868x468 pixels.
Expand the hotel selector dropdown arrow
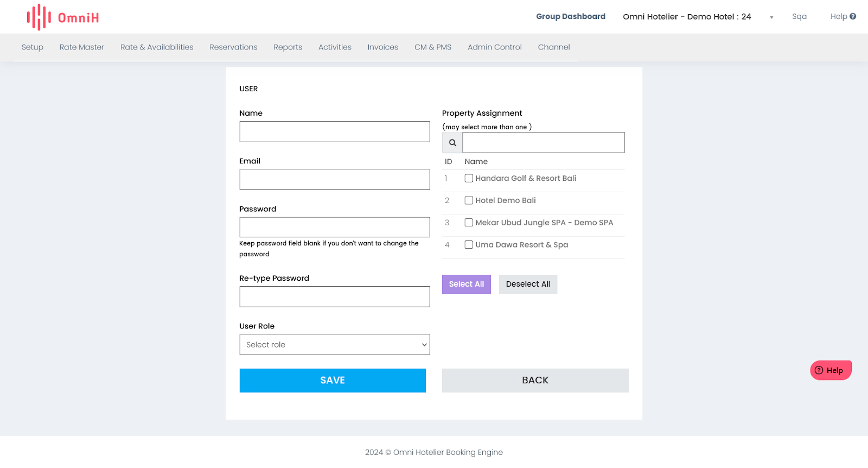tap(771, 17)
